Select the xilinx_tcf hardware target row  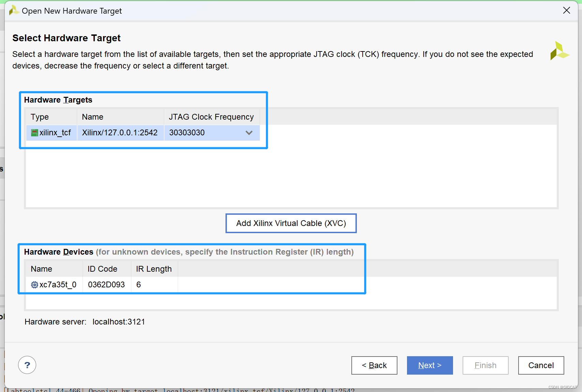(x=143, y=133)
